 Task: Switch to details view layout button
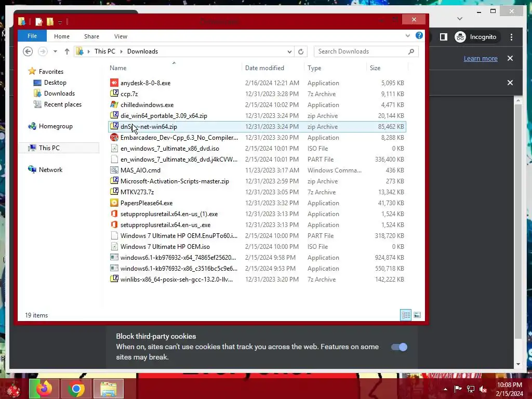tap(406, 315)
